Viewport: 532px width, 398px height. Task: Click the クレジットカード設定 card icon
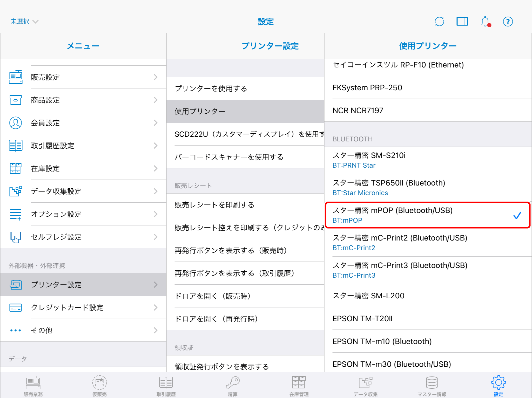pyautogui.click(x=16, y=307)
